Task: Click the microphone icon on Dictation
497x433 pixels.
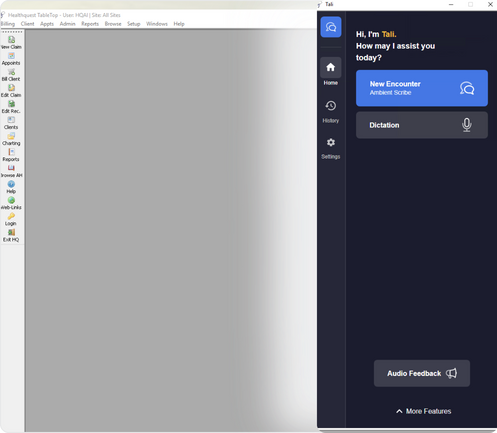Action: pyautogui.click(x=467, y=125)
